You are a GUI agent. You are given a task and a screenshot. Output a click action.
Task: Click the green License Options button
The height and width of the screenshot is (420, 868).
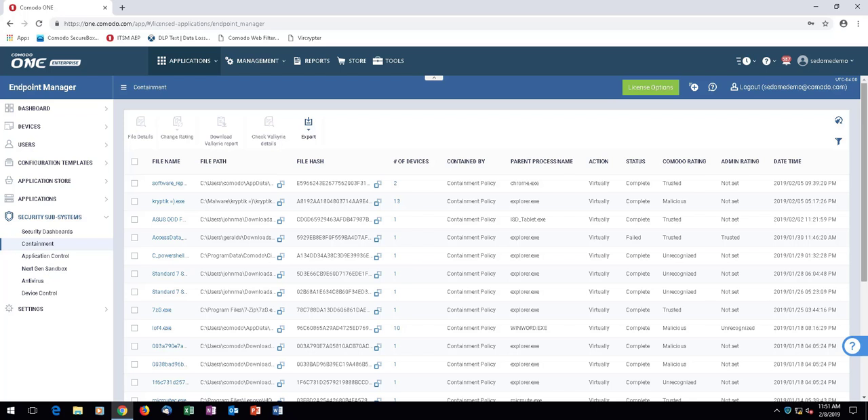650,87
